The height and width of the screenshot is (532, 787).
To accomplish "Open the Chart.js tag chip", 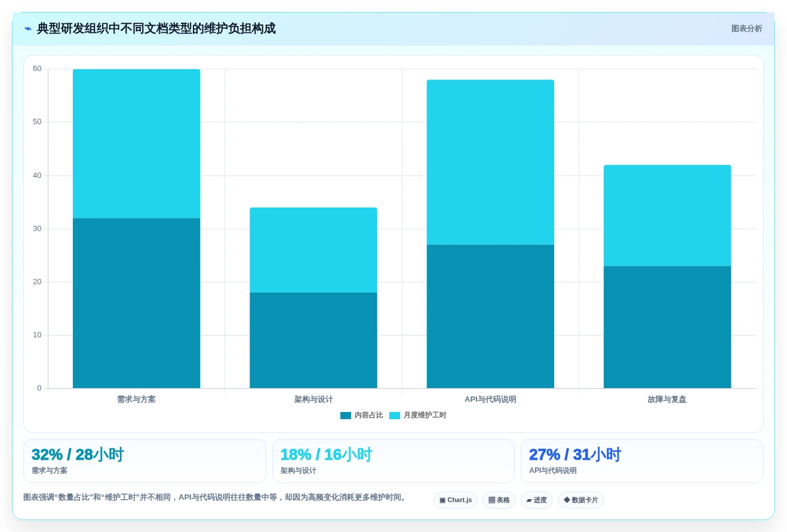I will point(456,500).
